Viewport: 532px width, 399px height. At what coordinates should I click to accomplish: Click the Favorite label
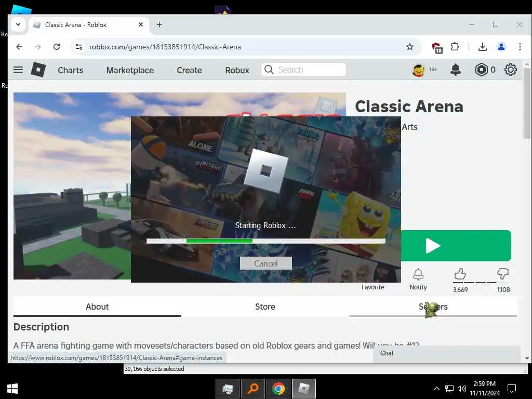click(x=373, y=287)
